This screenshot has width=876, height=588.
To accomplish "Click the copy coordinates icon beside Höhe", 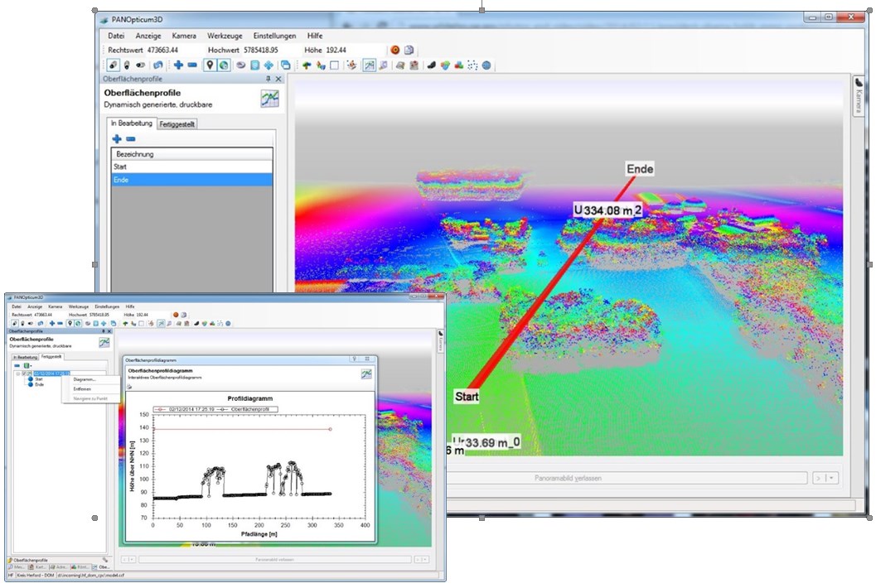I will click(409, 51).
